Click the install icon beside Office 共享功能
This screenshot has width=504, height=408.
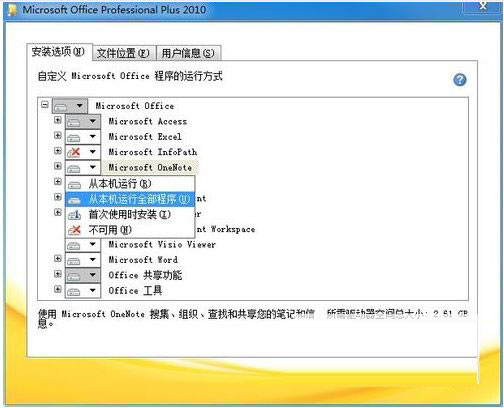73,276
